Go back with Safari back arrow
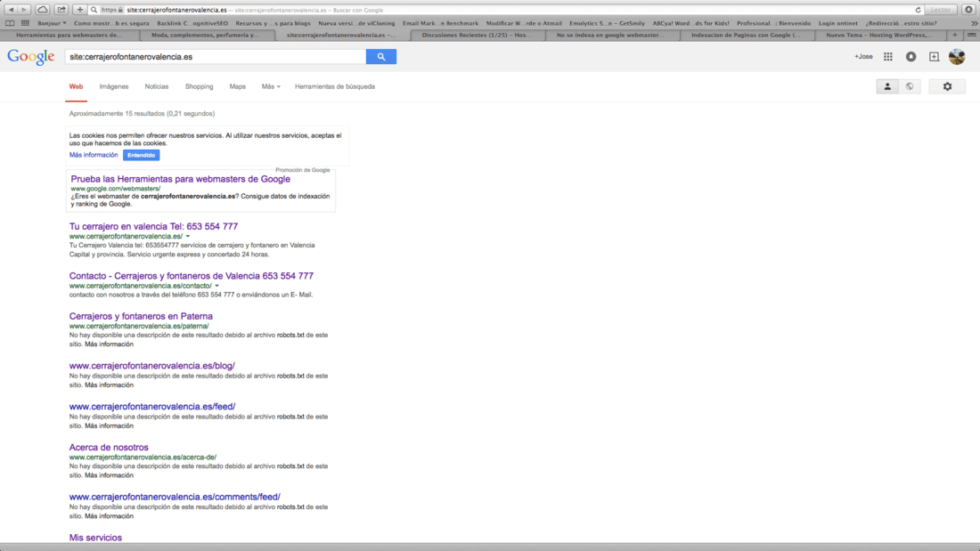Screen dimensions: 980x551 pos(11,10)
